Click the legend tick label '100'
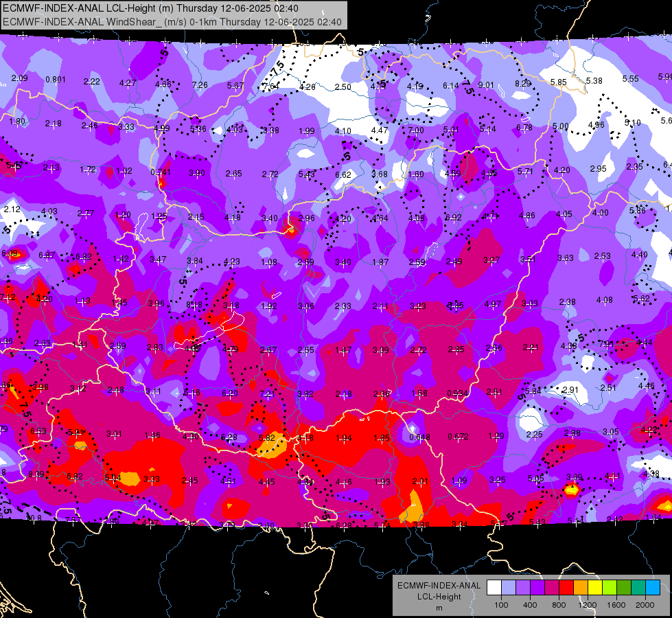Viewport: 672px width, 618px height. pos(501,605)
